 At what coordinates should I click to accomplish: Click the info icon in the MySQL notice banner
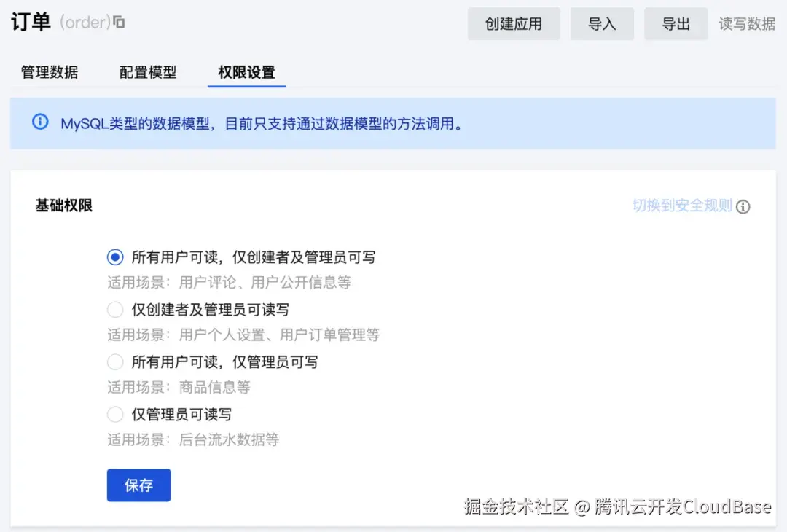pyautogui.click(x=40, y=122)
